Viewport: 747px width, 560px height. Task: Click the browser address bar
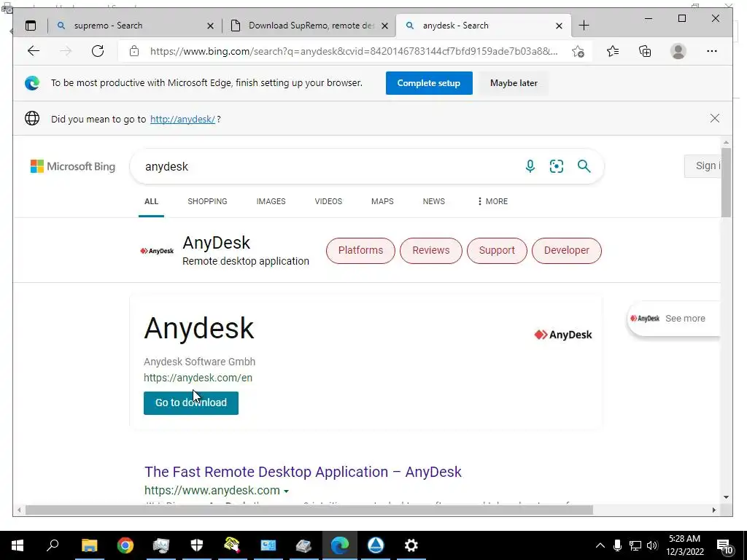point(354,51)
